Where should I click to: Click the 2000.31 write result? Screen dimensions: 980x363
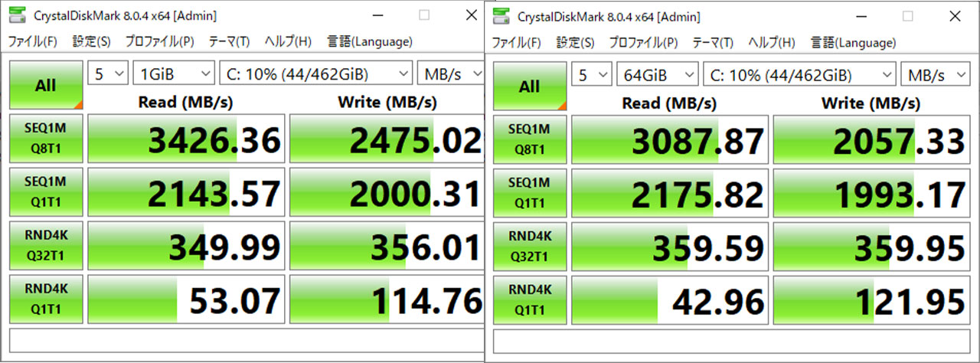[387, 192]
